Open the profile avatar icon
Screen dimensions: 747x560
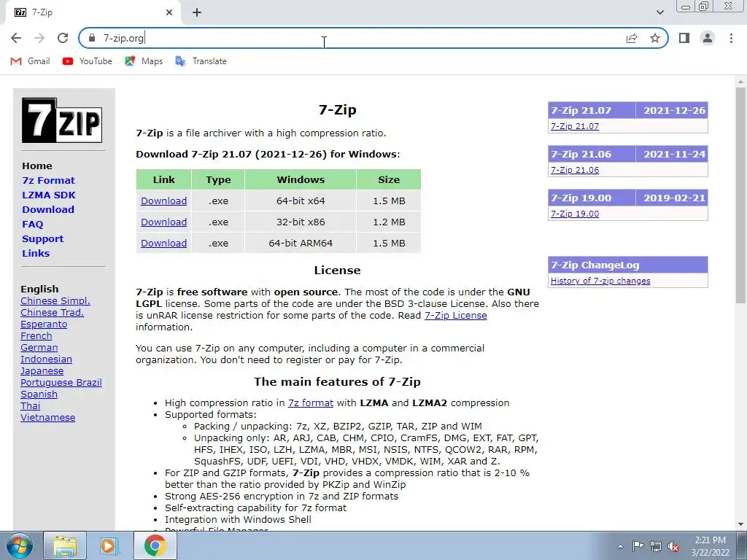(708, 38)
